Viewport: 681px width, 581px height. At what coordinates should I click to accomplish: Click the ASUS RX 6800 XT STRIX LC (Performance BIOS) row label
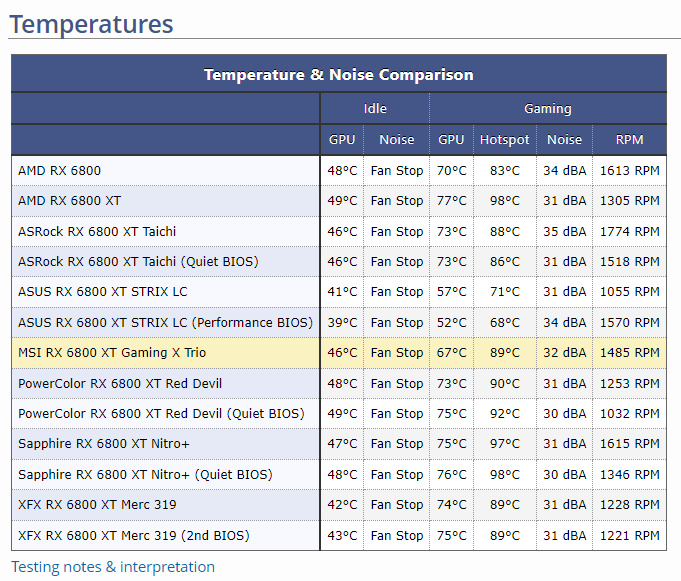click(165, 322)
